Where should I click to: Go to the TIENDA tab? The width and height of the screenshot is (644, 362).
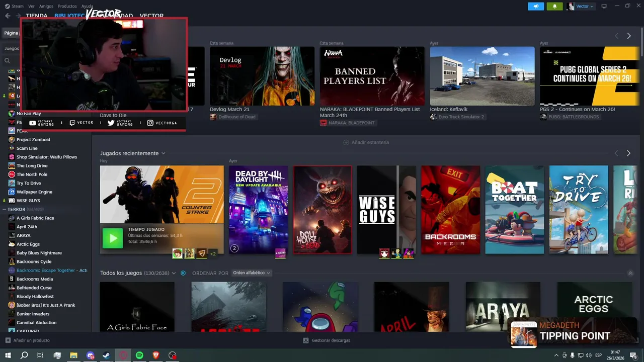37,16
